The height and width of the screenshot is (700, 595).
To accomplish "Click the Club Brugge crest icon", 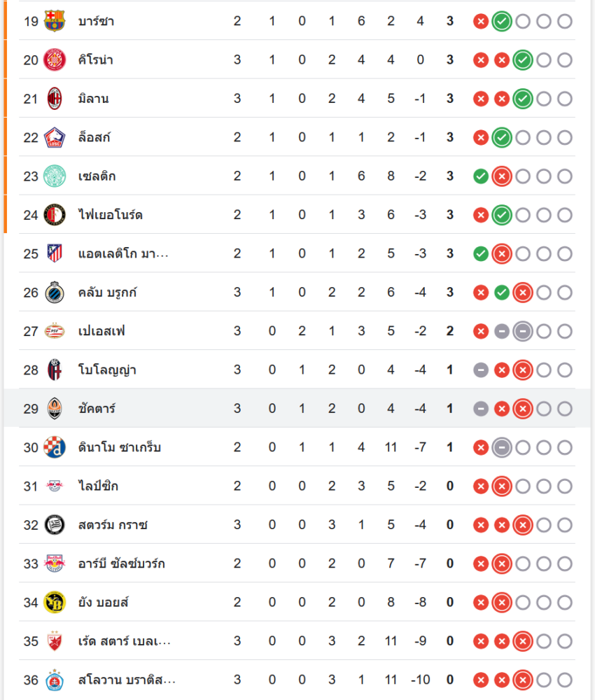I will click(x=54, y=293).
